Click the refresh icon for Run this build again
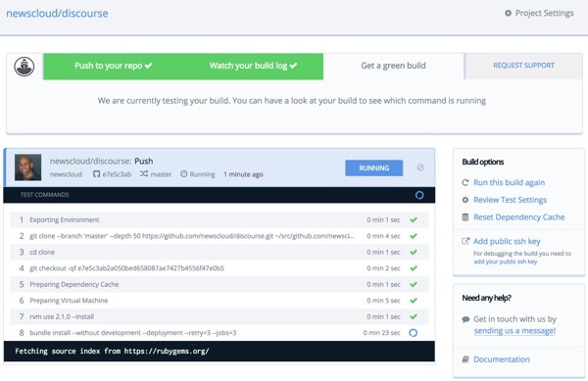 pos(465,182)
